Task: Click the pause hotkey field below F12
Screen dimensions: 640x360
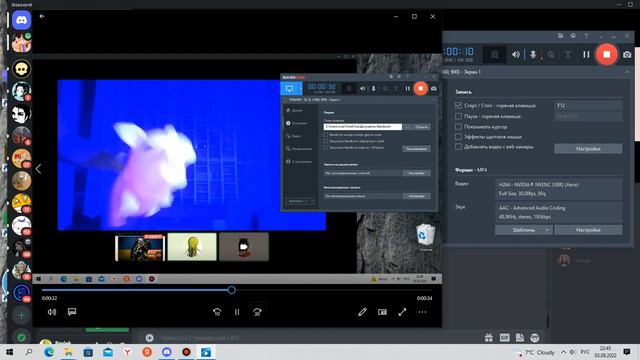Action: tap(588, 116)
